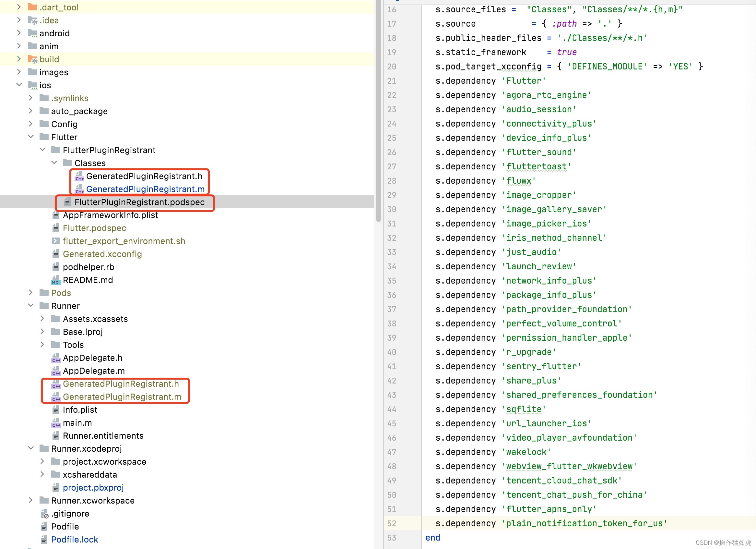Collapse the Runner folder

31,305
